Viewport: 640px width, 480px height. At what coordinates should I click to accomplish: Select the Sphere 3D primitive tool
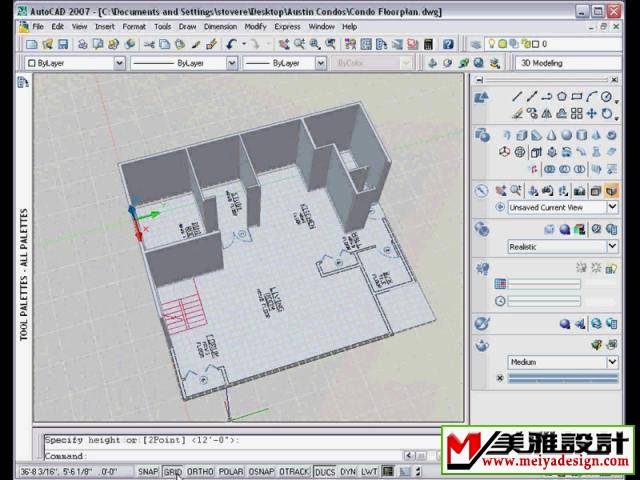coord(568,135)
